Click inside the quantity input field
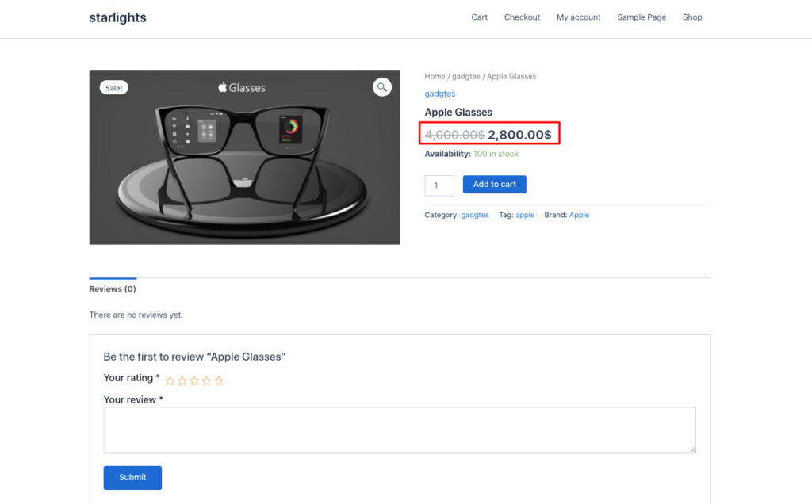 [x=439, y=185]
